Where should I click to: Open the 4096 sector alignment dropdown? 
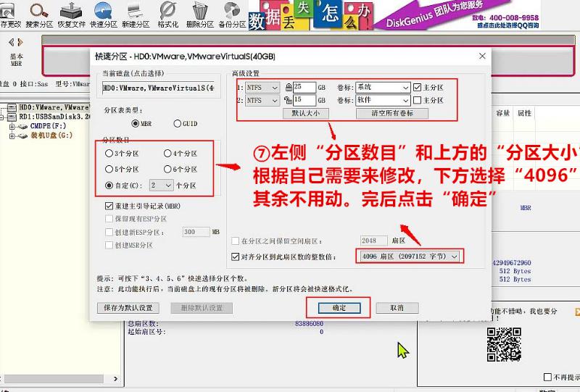coord(409,257)
